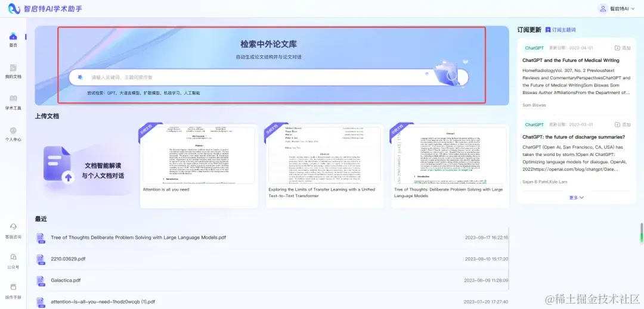This screenshot has height=309, width=644.
Task: Click ChatGPT tag dated 2023-04-01
Action: coord(534,48)
